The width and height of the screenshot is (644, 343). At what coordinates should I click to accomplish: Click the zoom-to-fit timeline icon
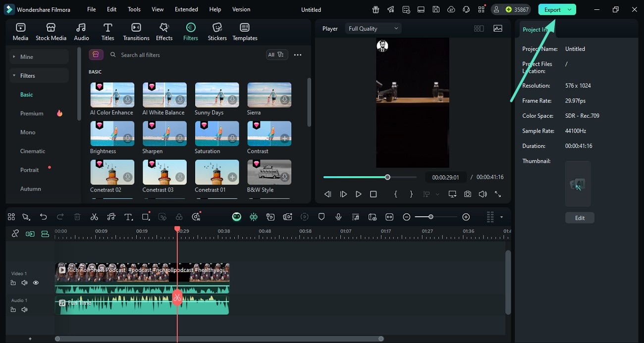pos(389,217)
